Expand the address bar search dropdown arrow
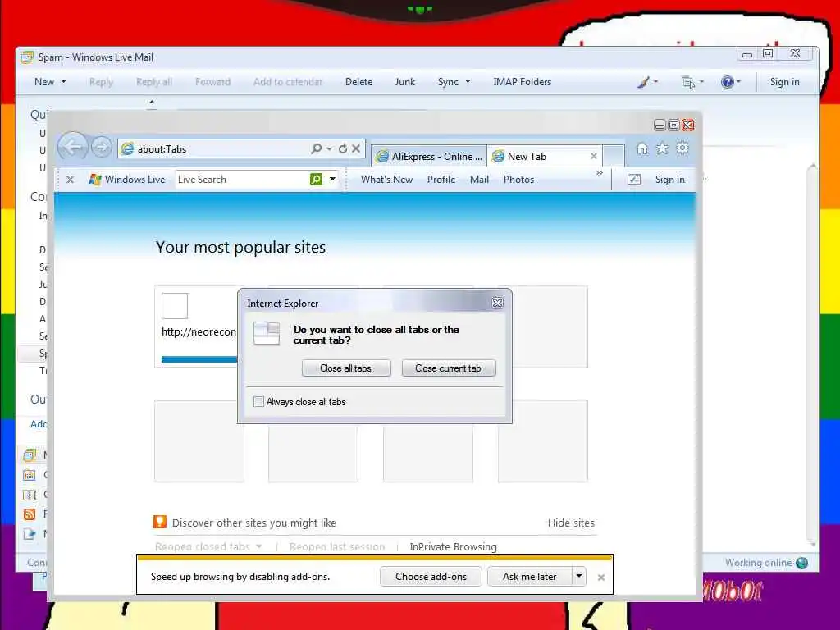The image size is (840, 630). point(329,149)
